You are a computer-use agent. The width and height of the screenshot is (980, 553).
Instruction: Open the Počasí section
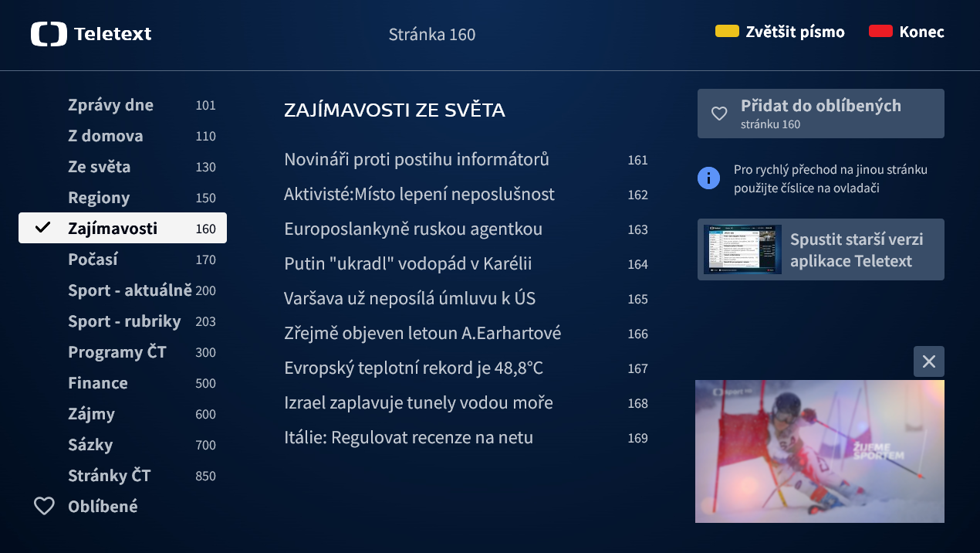93,260
